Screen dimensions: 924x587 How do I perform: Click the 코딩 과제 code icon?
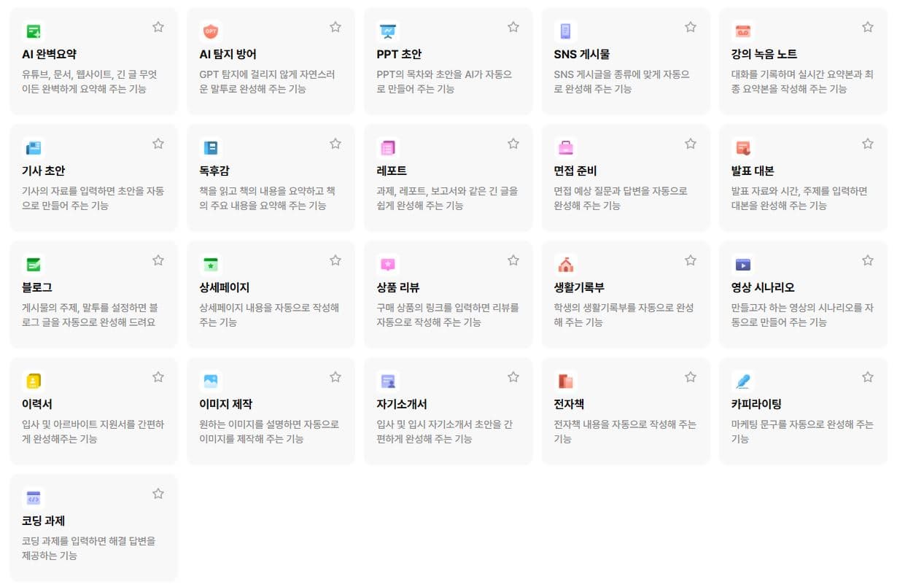tap(33, 497)
